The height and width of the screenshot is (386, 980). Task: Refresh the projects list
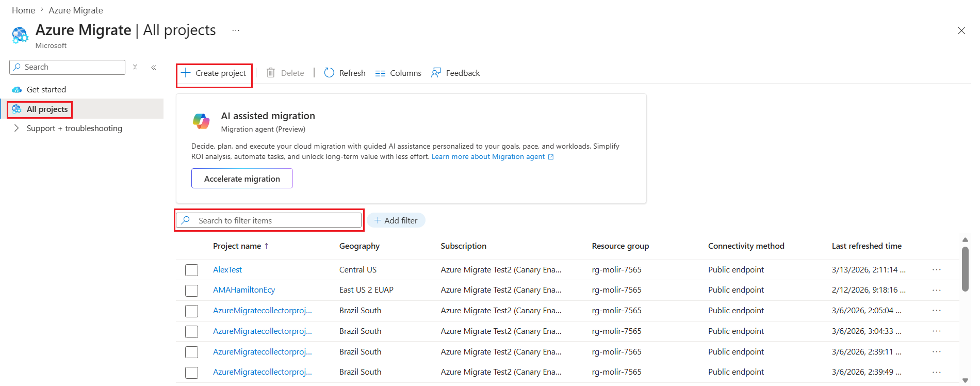[345, 73]
